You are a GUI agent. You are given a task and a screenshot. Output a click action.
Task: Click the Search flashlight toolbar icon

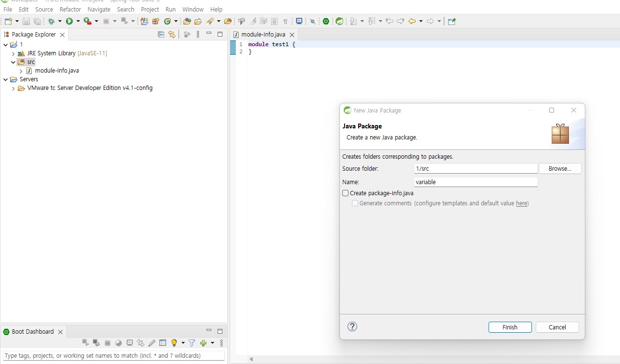click(x=210, y=21)
